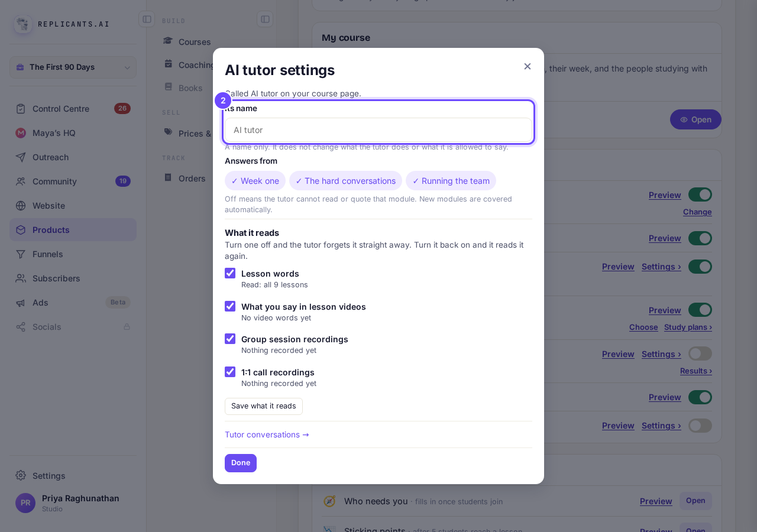Click Save what it reads button
The image size is (757, 532).
coord(264,406)
